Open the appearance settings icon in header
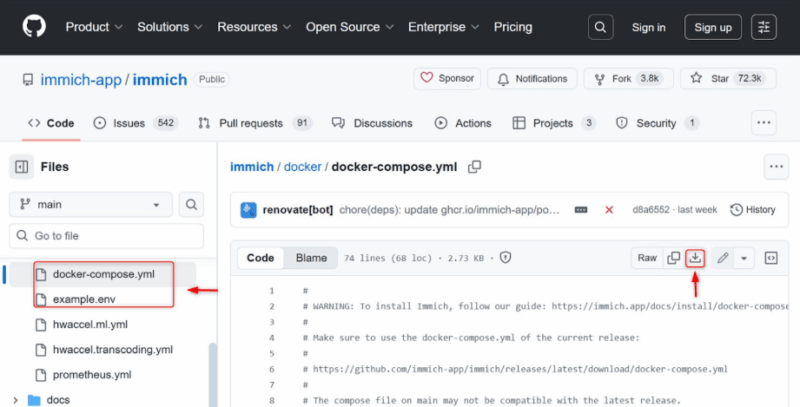The height and width of the screenshot is (407, 800). (x=764, y=27)
